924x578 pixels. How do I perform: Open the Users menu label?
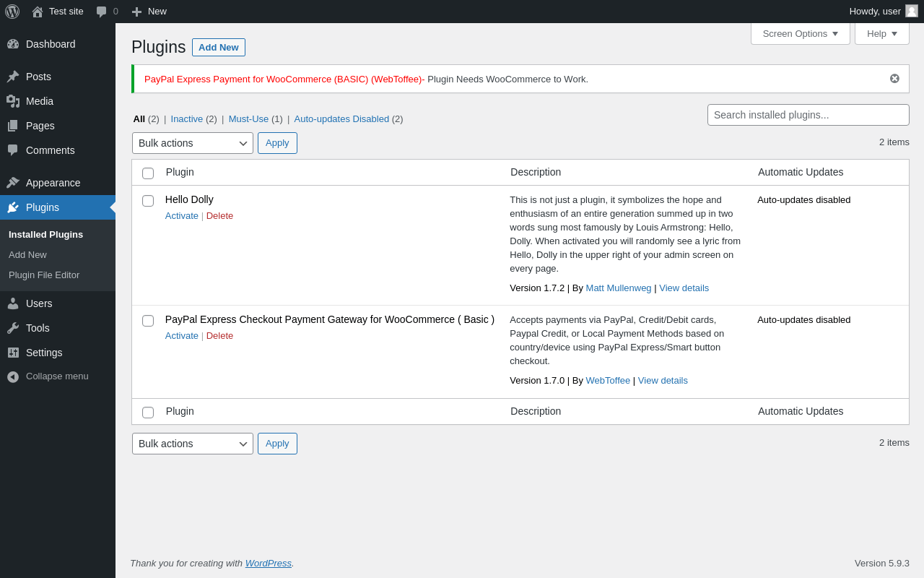(x=39, y=303)
